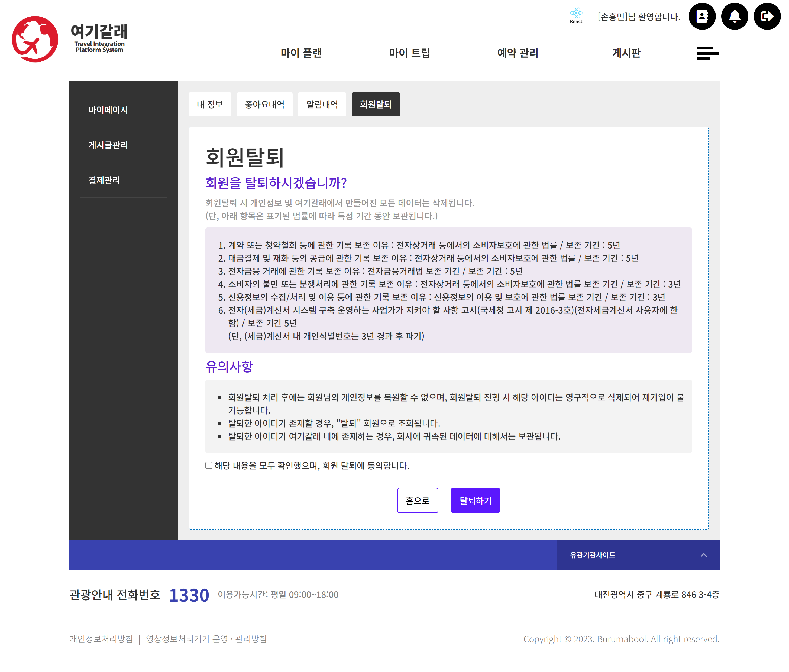Select 게시글관리 in the sidebar
789x672 pixels.
(108, 145)
